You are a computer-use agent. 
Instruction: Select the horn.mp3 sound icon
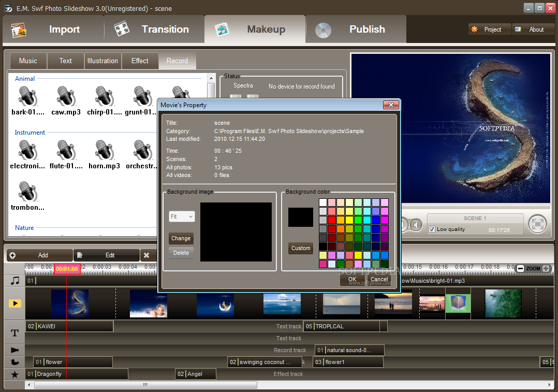pyautogui.click(x=104, y=150)
